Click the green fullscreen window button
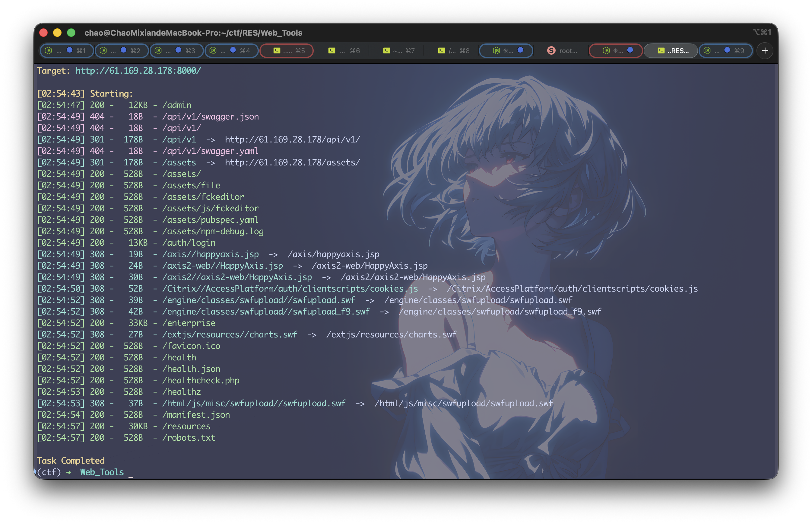This screenshot has width=812, height=524. 71,33
